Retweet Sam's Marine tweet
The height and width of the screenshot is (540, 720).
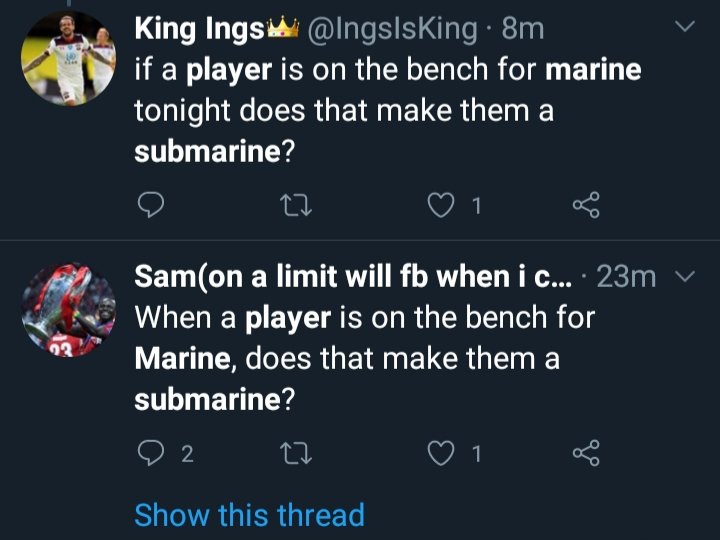[x=296, y=454]
